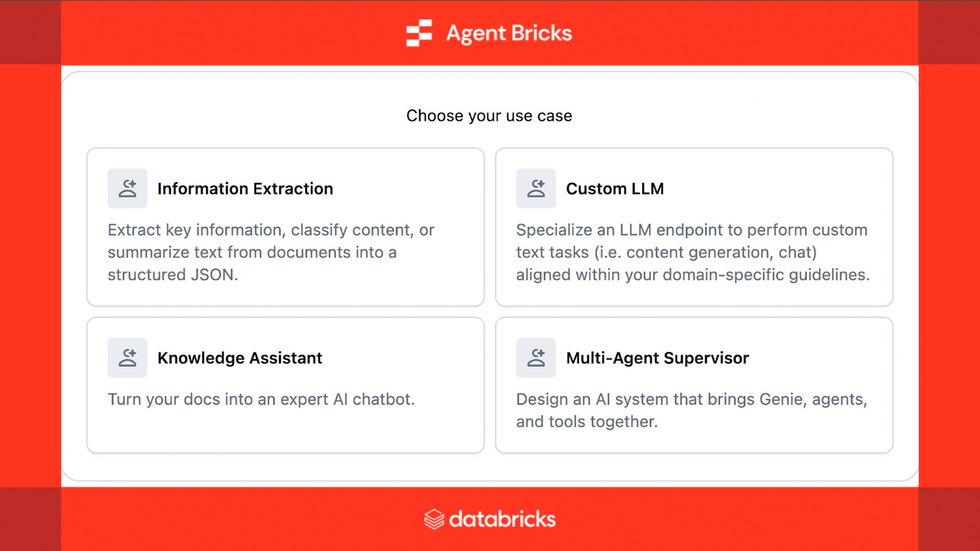
Task: Click the expert AI chatbot description
Action: (261, 399)
